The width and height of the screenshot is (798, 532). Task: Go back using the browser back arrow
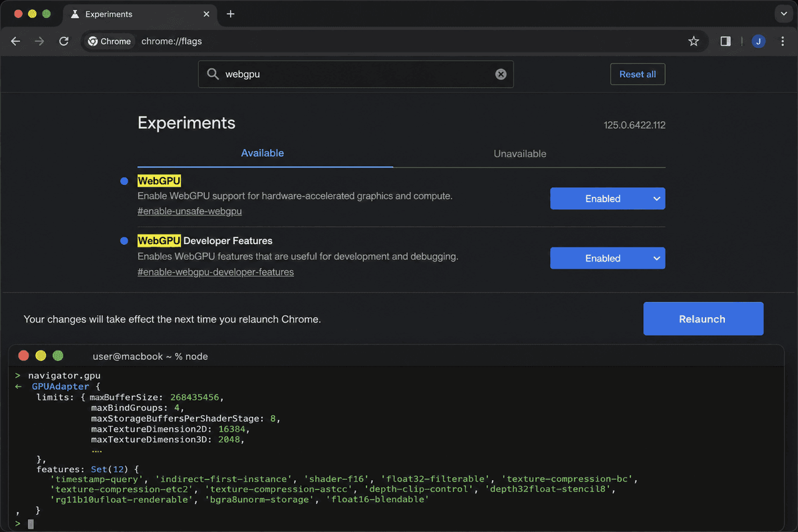tap(15, 41)
